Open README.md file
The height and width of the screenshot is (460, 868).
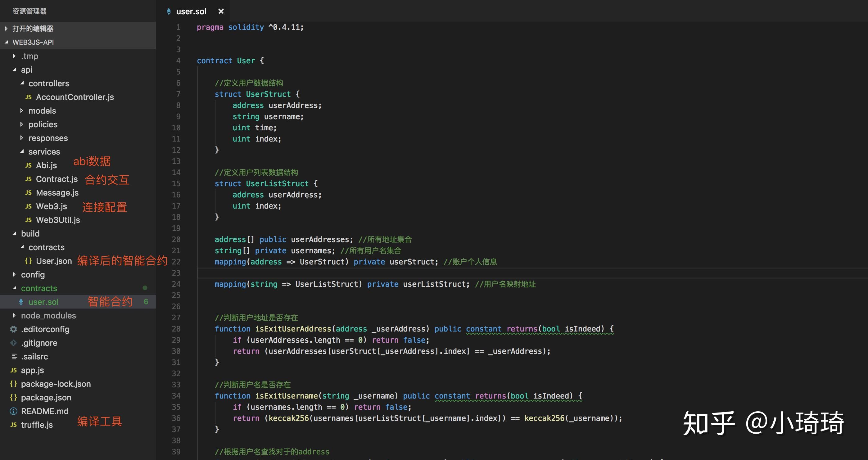pyautogui.click(x=45, y=411)
